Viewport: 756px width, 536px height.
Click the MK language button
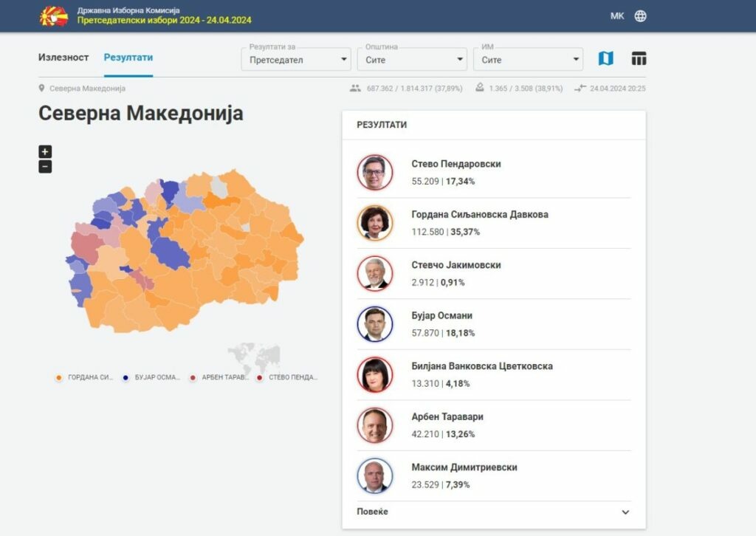[617, 16]
